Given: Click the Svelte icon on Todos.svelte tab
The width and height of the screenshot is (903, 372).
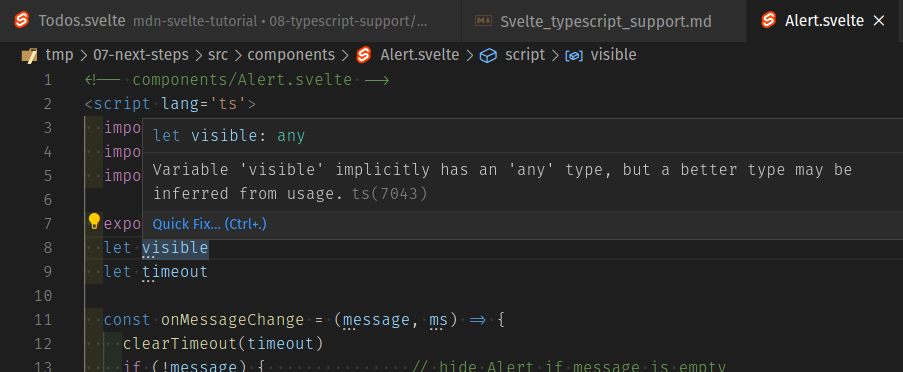Looking at the screenshot, I should click(21, 20).
